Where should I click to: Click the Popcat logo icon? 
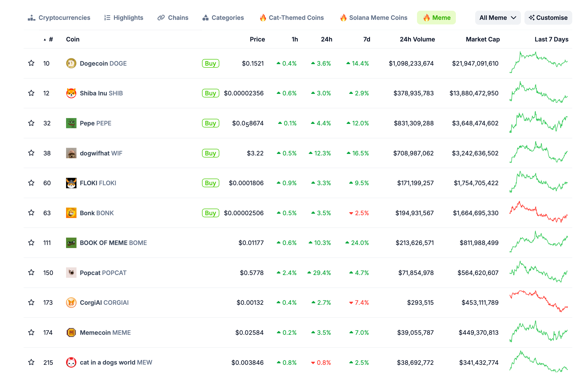click(71, 273)
